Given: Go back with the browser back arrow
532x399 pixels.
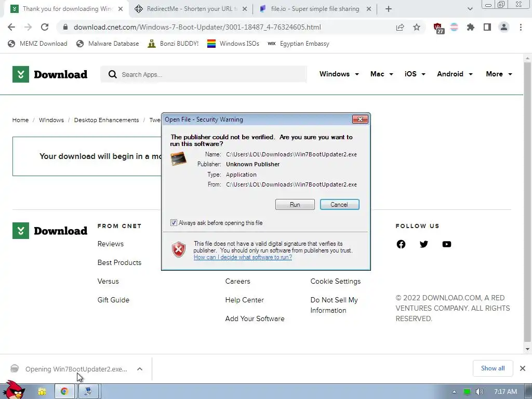Looking at the screenshot, I should point(11,27).
